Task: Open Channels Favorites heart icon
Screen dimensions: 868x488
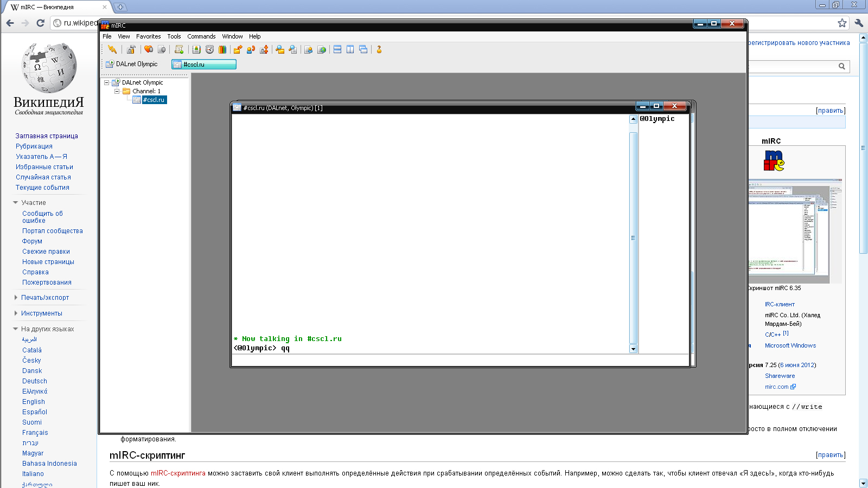Action: (149, 49)
